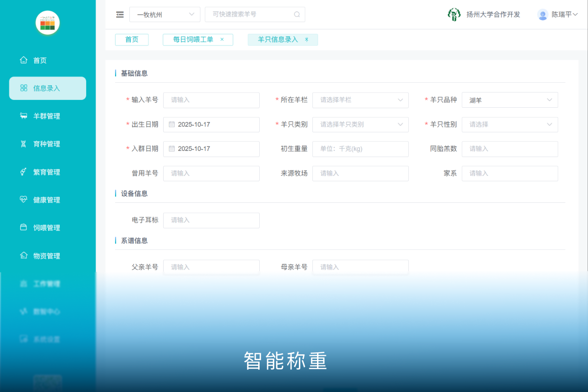This screenshot has width=588, height=392.
Task: Switch to the 每日饲喂工单 tab
Action: click(194, 39)
